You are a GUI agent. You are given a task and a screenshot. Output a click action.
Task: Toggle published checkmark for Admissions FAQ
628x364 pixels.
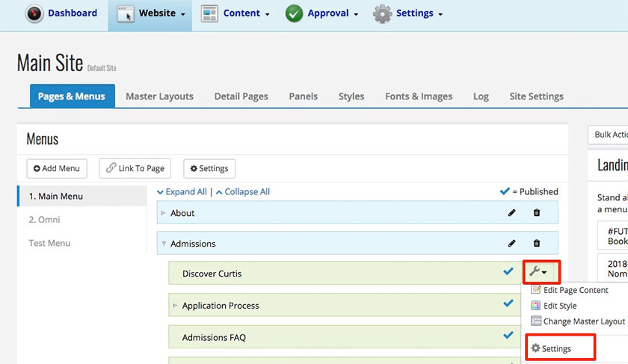click(508, 336)
